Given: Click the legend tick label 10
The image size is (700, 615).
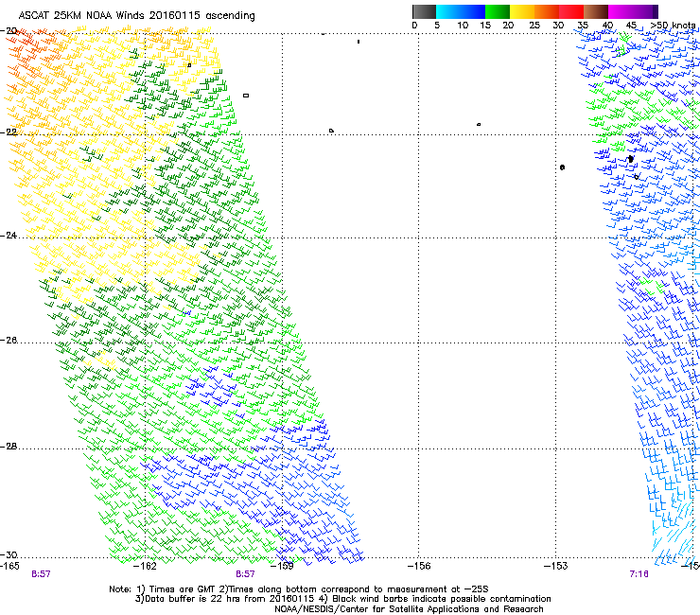Looking at the screenshot, I should [x=463, y=26].
